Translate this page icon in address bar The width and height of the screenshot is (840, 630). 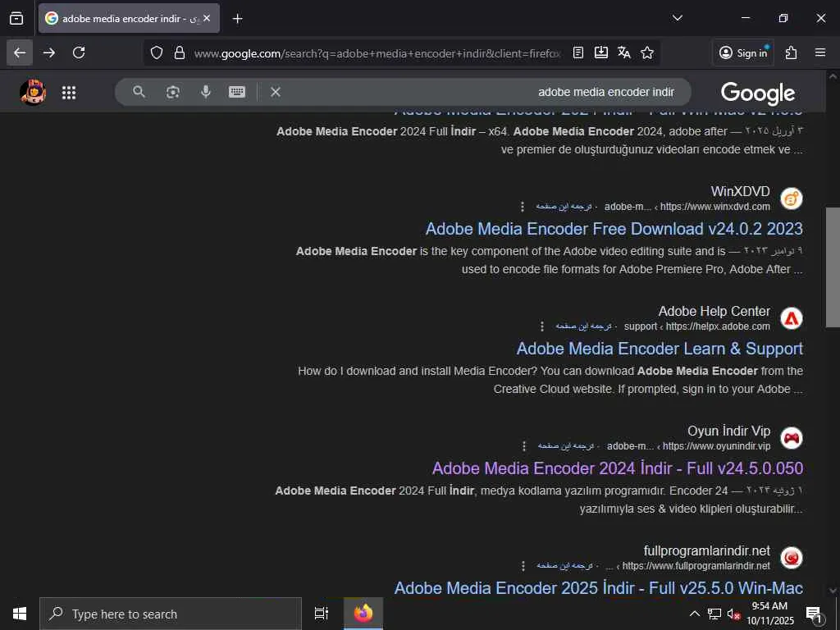click(624, 52)
